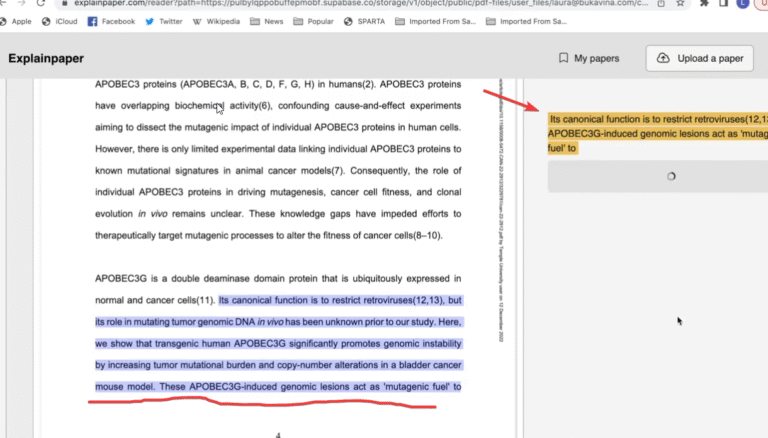Image resolution: width=768 pixels, height=438 pixels.
Task: Expand the first Imported From Sa... folder
Action: (436, 21)
